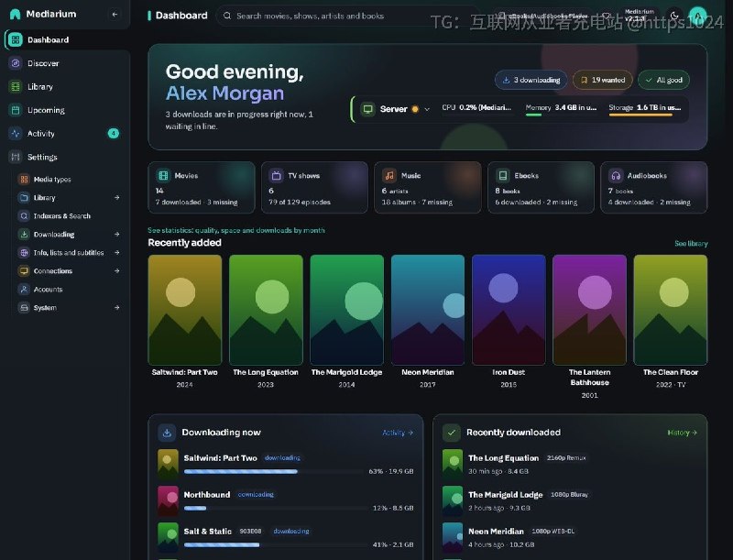Click the Info, lists and subtitles globe icon
733x560 pixels.
[24, 252]
